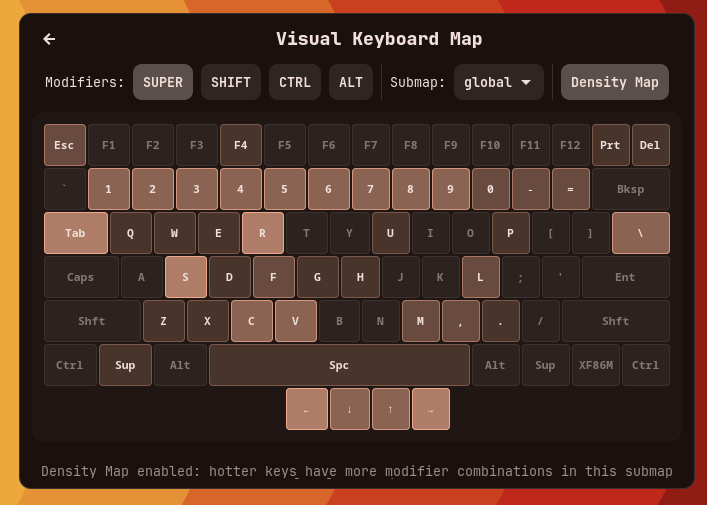Enable the SHIFT modifier filter
The height and width of the screenshot is (505, 707).
[231, 82]
